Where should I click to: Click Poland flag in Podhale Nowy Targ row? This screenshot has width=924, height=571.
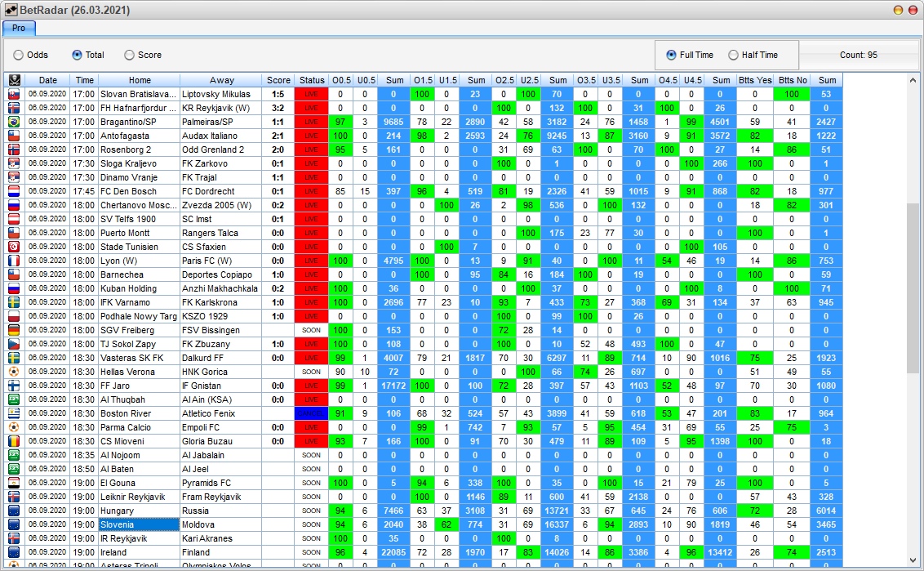(x=14, y=316)
